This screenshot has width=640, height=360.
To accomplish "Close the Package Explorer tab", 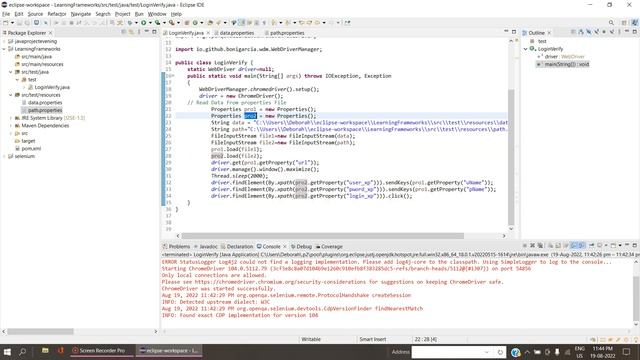I will [x=51, y=33].
